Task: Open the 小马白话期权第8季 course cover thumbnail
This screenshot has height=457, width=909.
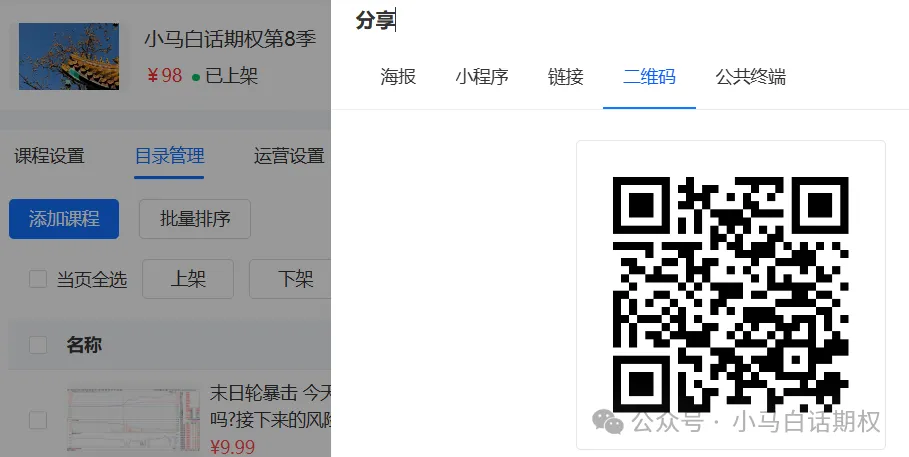Action: 69,56
